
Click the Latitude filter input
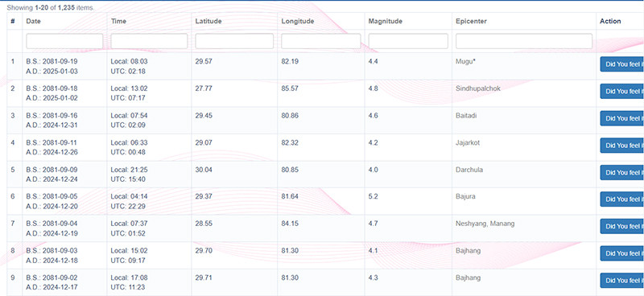pos(234,41)
